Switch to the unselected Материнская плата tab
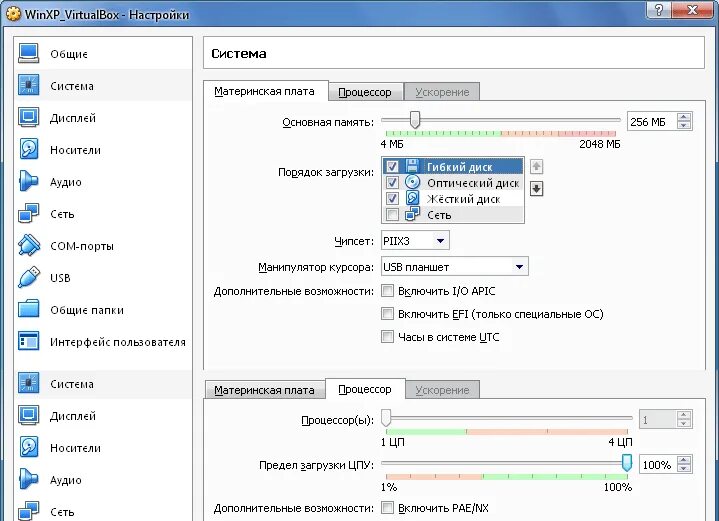Image resolution: width=719 pixels, height=521 pixels. (x=265, y=390)
